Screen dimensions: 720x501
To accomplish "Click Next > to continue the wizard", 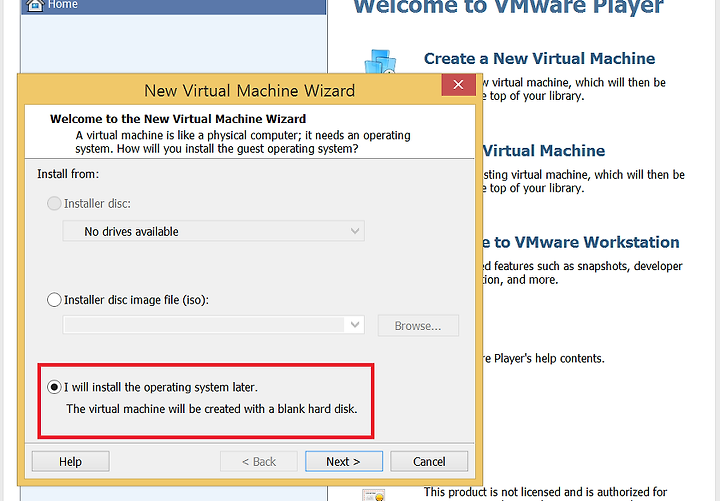I will click(x=343, y=461).
